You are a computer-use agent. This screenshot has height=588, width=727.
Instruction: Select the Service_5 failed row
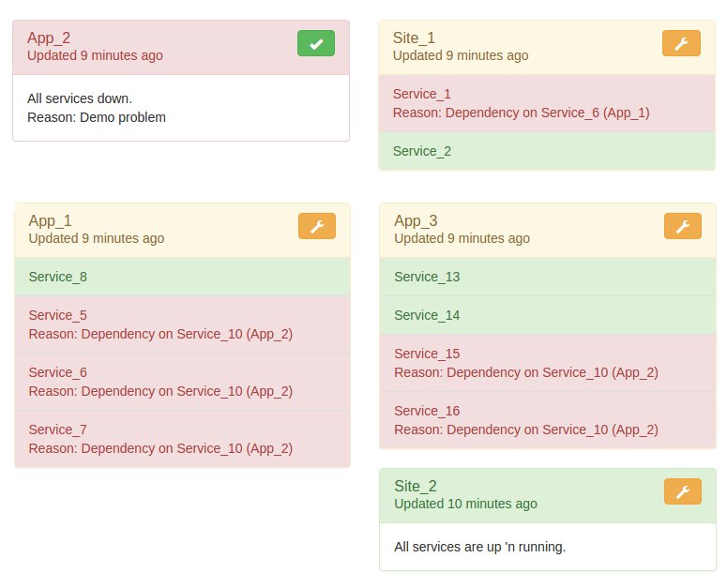coord(182,324)
